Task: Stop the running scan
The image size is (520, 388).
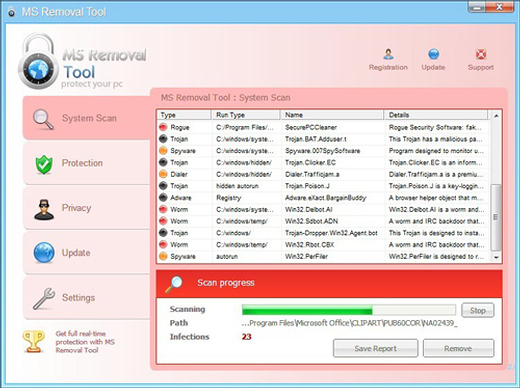Action: click(x=478, y=310)
